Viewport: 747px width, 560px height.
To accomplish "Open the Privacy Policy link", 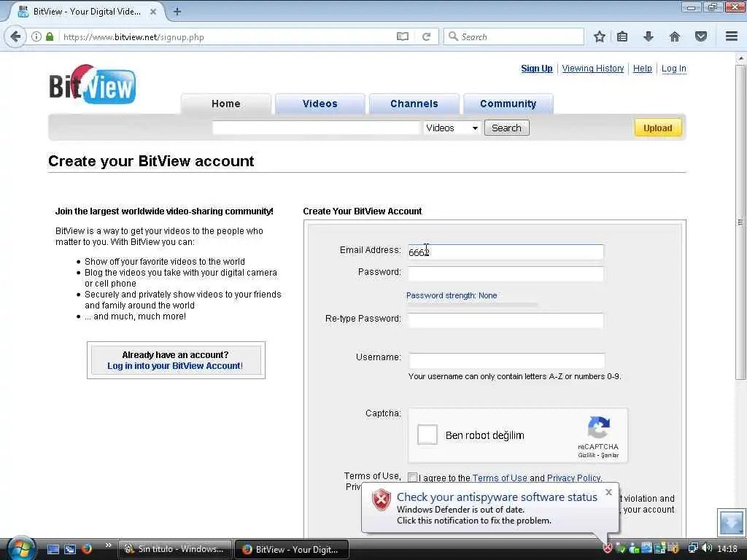I will 575,478.
